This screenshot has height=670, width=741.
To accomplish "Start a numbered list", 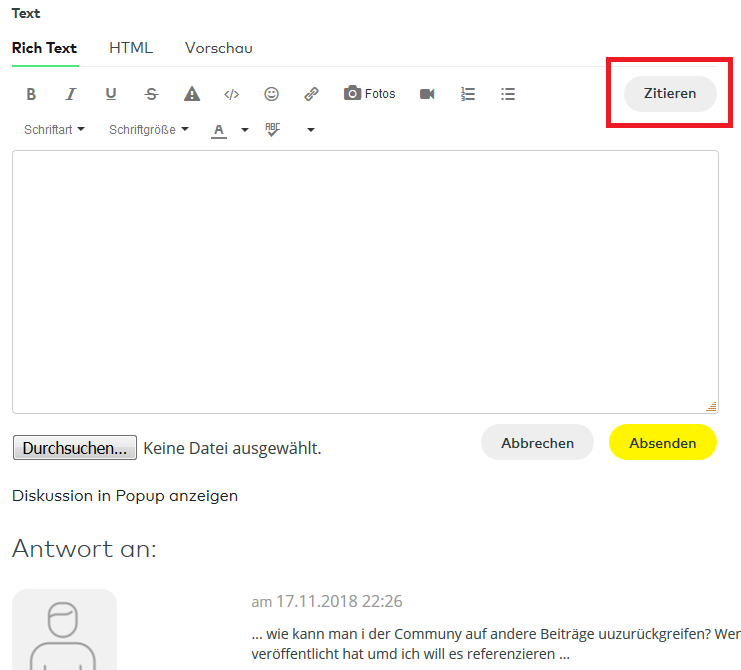I will pyautogui.click(x=468, y=94).
